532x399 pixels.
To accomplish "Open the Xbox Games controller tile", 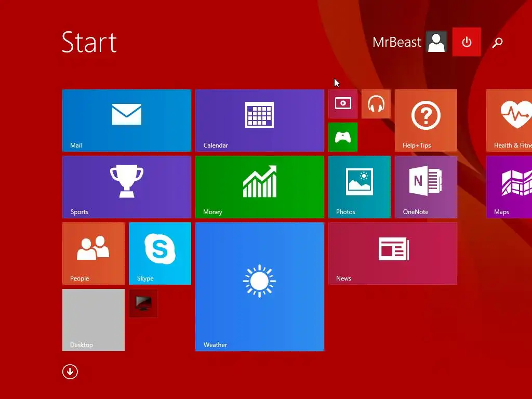I will point(343,137).
